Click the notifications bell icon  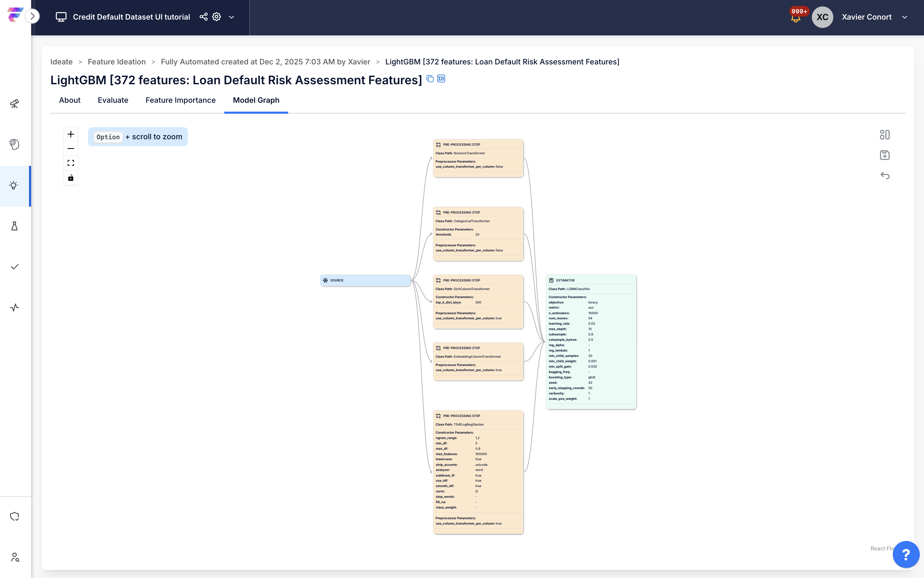click(x=795, y=18)
